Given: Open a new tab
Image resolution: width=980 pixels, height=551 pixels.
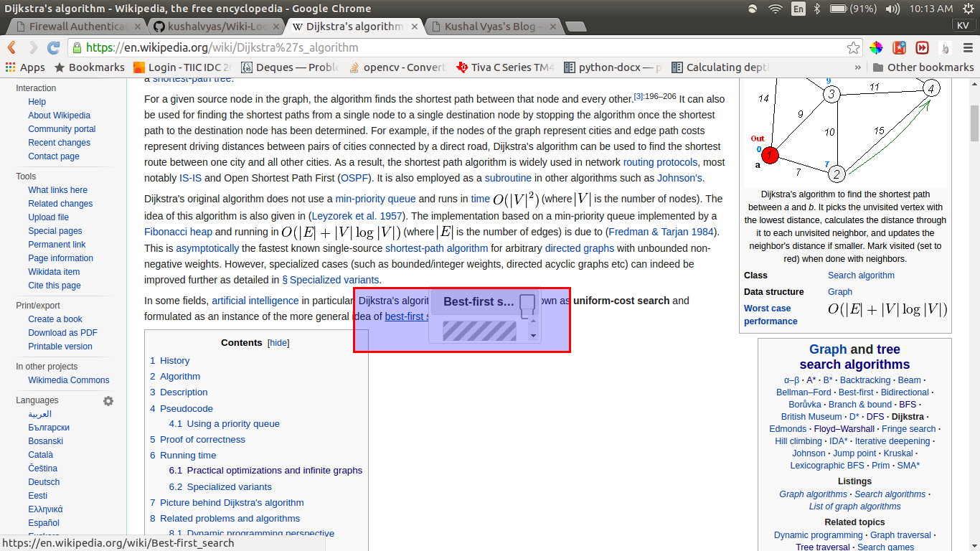Looking at the screenshot, I should click(x=576, y=27).
